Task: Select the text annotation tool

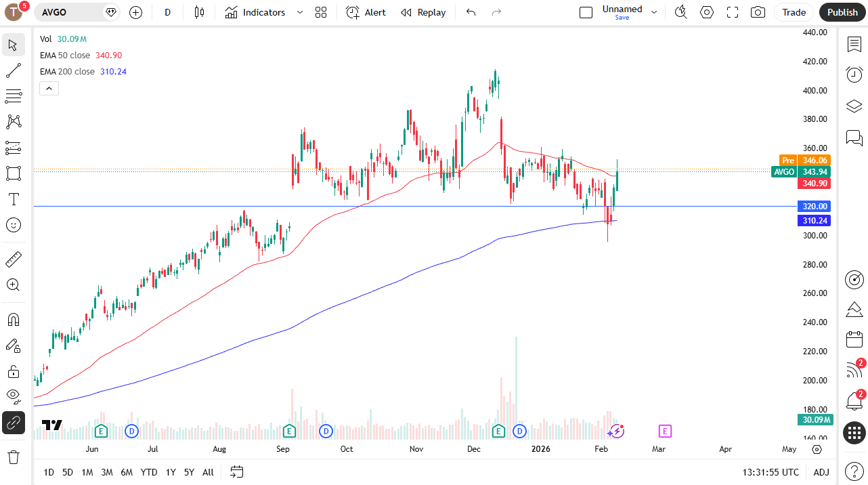Action: coord(13,199)
